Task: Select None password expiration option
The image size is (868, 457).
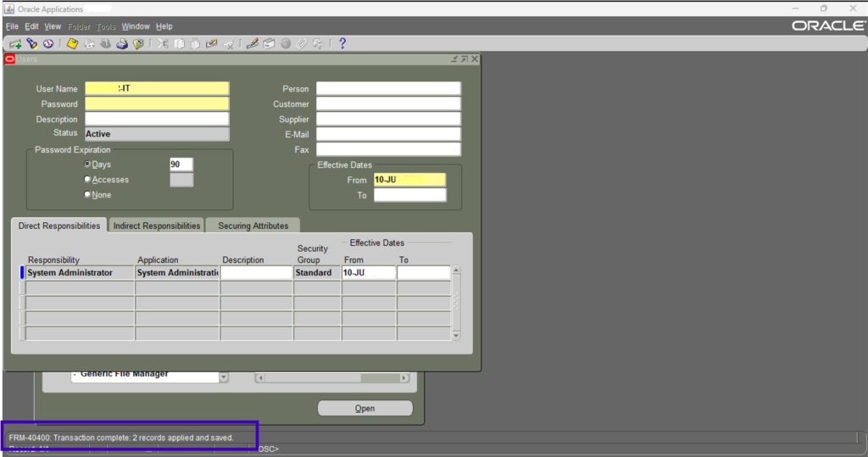Action: 87,194
